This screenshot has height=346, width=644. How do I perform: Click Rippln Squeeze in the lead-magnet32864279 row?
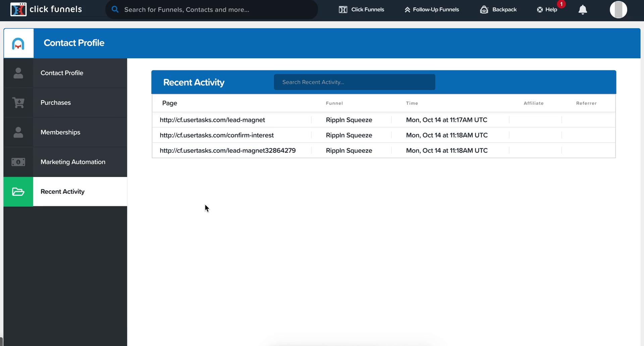349,151
